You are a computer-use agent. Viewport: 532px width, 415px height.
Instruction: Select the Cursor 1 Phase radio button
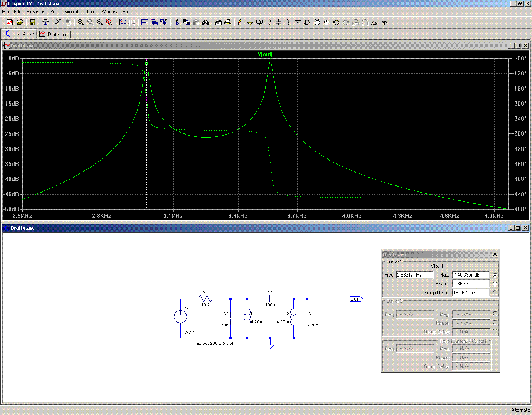tap(495, 284)
